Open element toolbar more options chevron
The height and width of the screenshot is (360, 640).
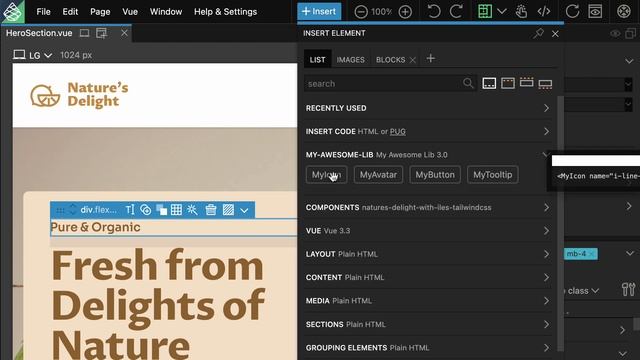point(244,211)
